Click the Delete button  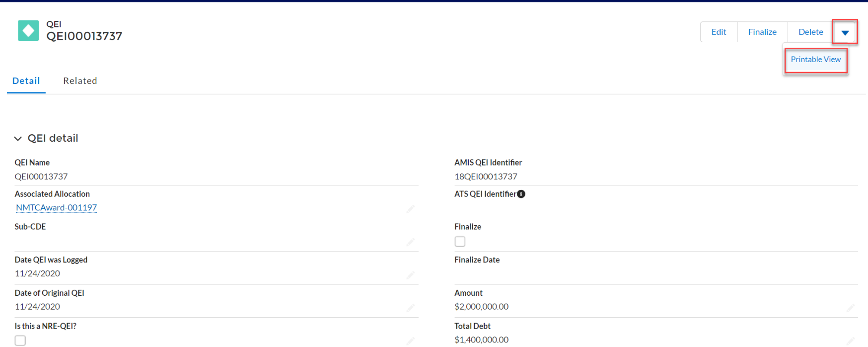pyautogui.click(x=810, y=32)
